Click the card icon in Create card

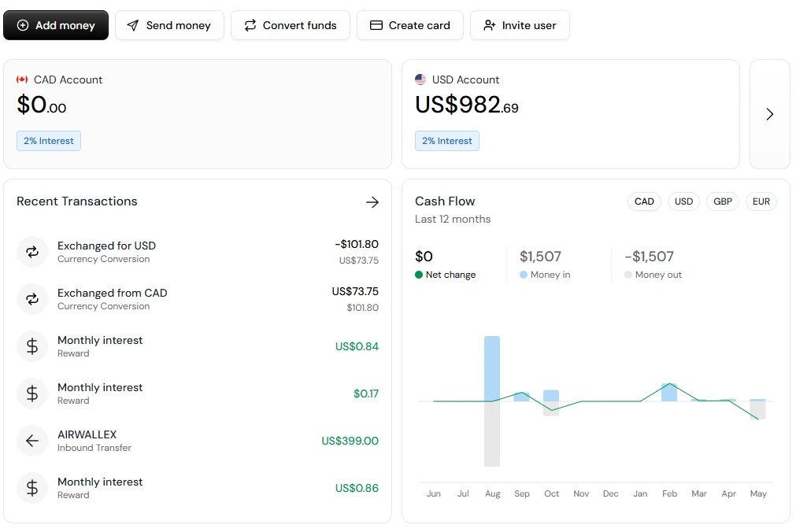pyautogui.click(x=376, y=25)
